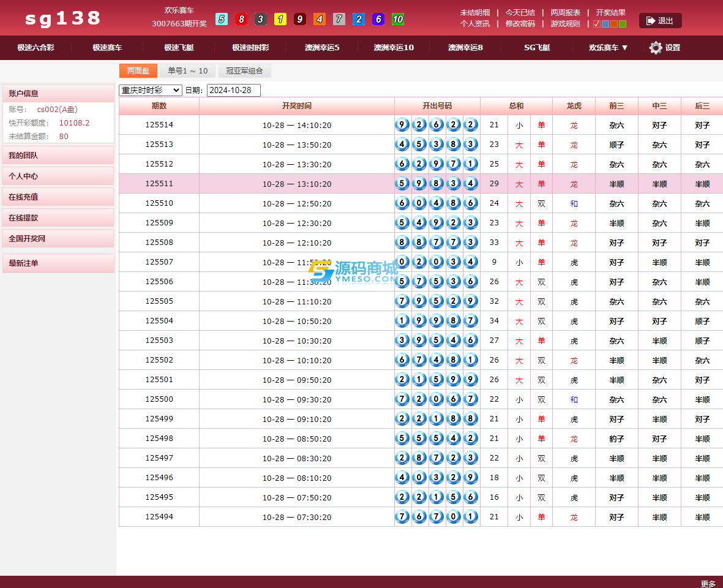Click the 开奖时间 column header
This screenshot has height=588, width=723.
pyautogui.click(x=297, y=106)
